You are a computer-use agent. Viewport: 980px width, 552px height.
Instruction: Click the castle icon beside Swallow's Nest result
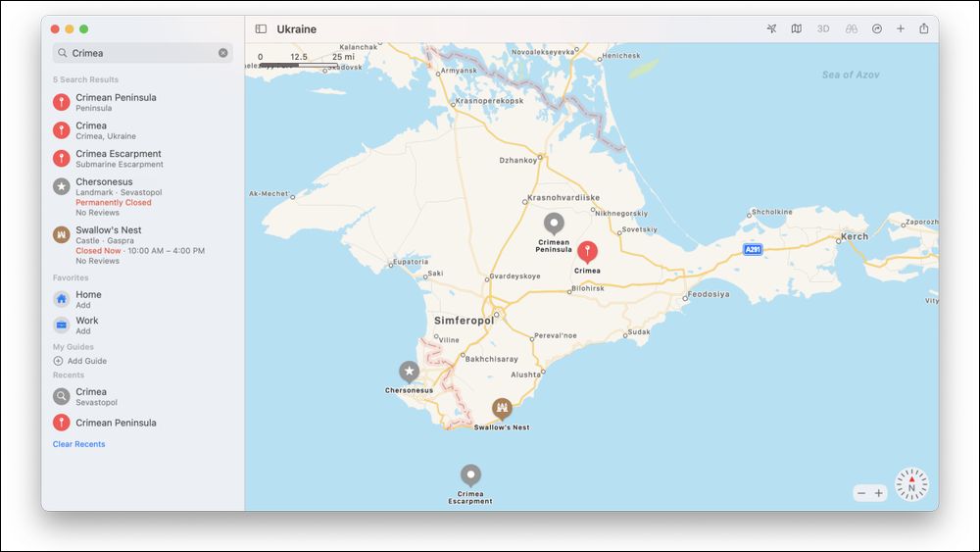tap(61, 234)
